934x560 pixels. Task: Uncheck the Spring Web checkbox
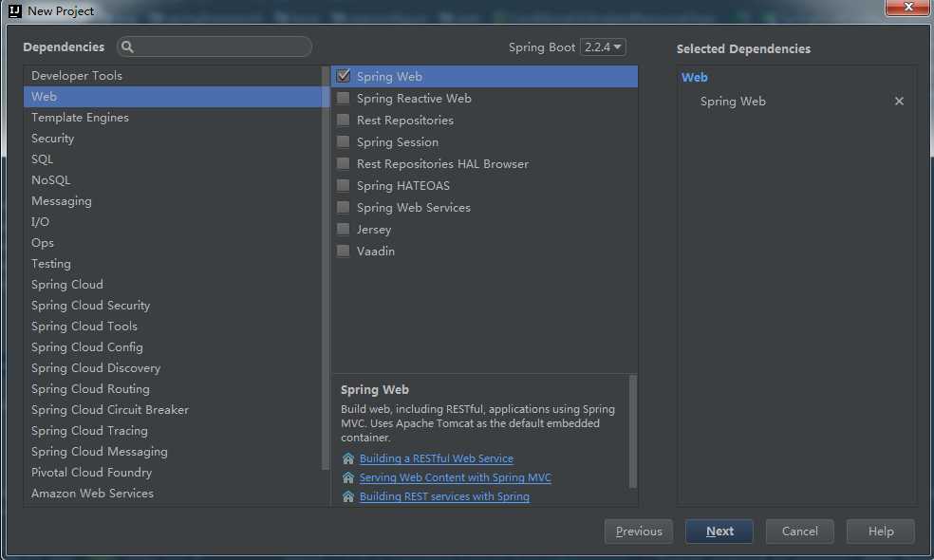pyautogui.click(x=343, y=76)
